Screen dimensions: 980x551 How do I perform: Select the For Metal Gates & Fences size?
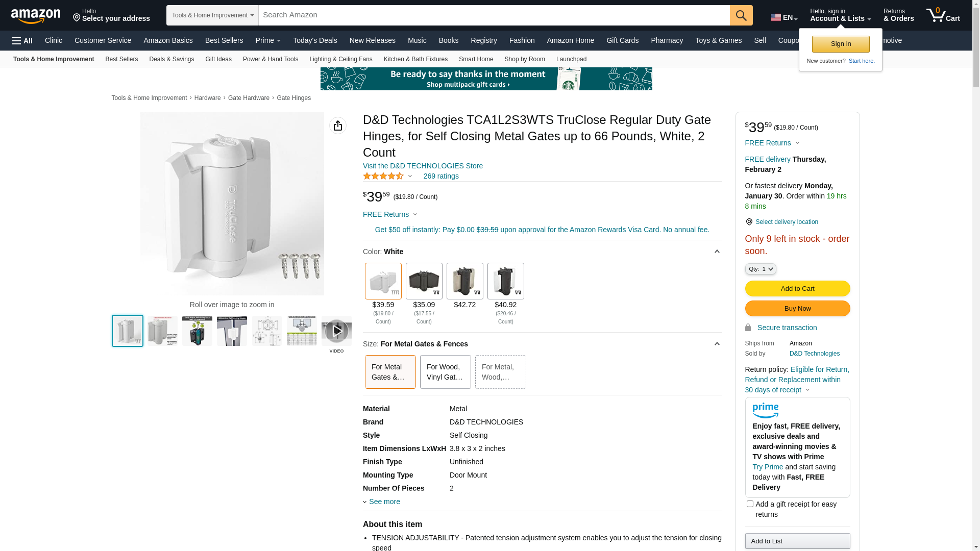(x=390, y=372)
